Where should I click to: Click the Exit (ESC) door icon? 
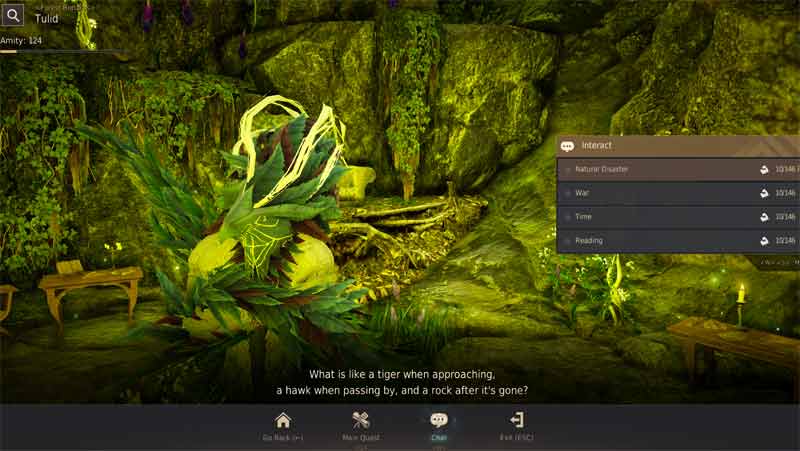[517, 420]
